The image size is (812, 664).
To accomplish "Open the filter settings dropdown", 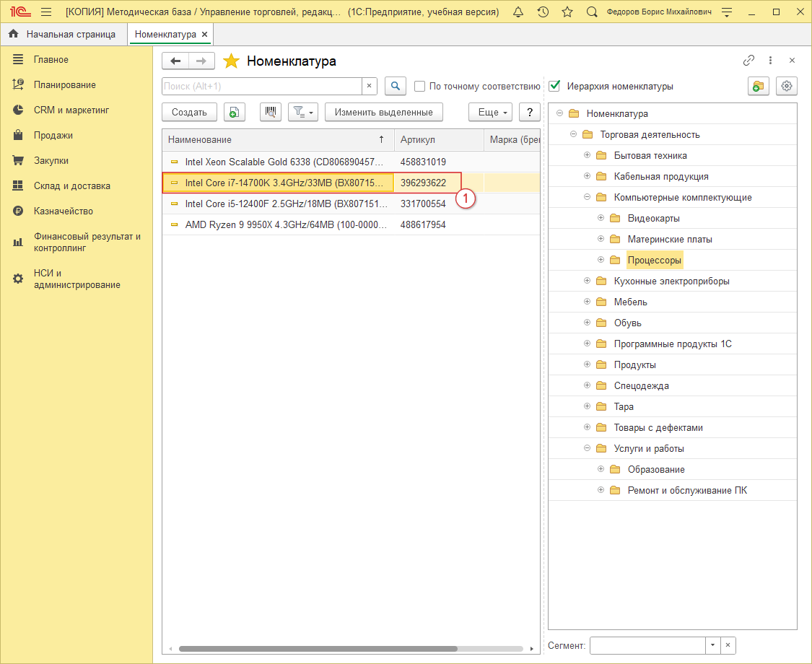I will point(303,112).
